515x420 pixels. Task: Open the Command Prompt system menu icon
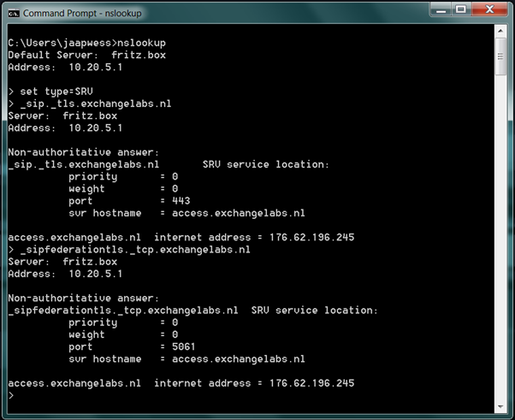[x=14, y=14]
